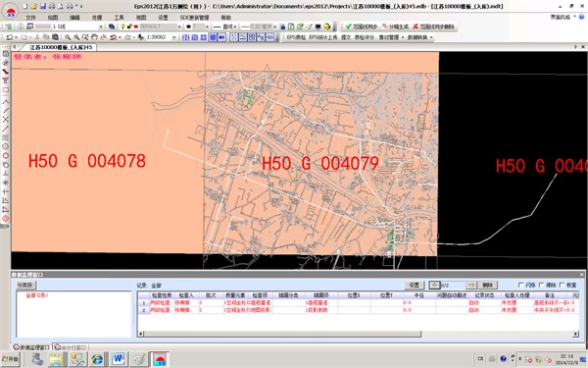Toggle the 核查 checkbox
The height and width of the screenshot is (368, 588).
[562, 285]
